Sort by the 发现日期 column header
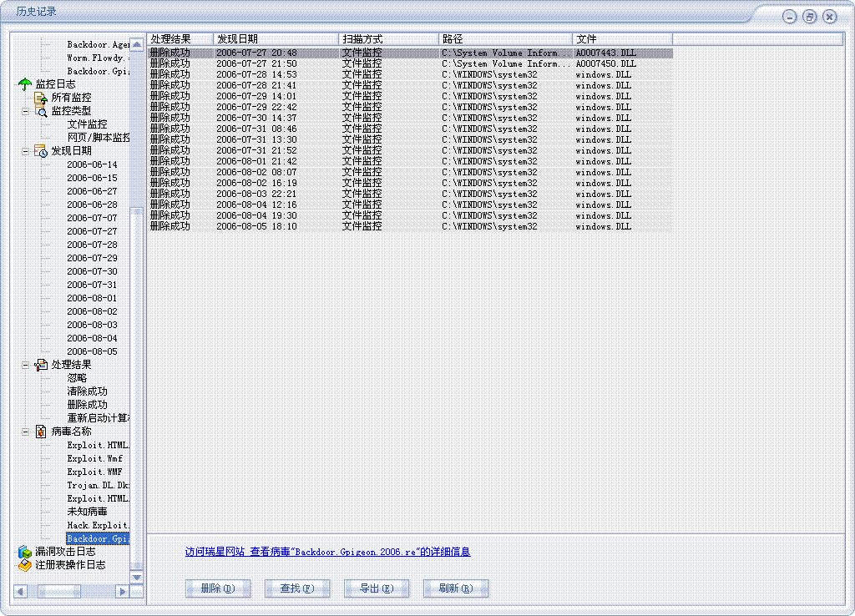Screen dimensions: 855x616 (276, 39)
